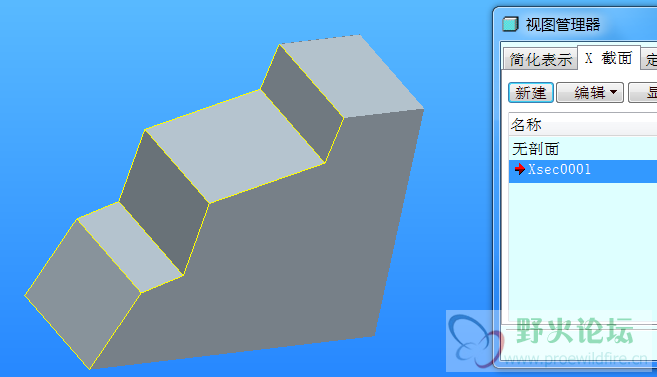Click the partially visible 显 button

[643, 93]
